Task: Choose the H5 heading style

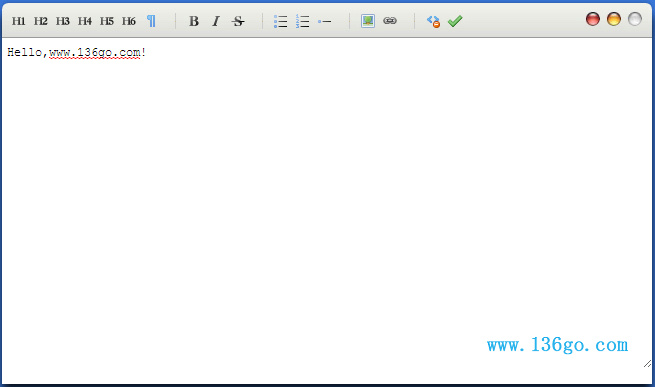Action: [107, 21]
